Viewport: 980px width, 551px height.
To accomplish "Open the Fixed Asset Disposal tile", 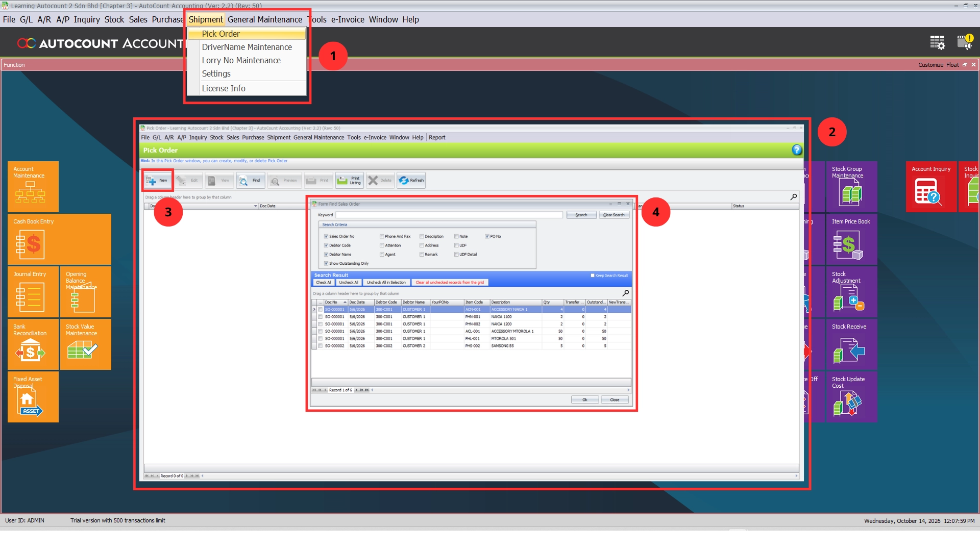I will 33,397.
